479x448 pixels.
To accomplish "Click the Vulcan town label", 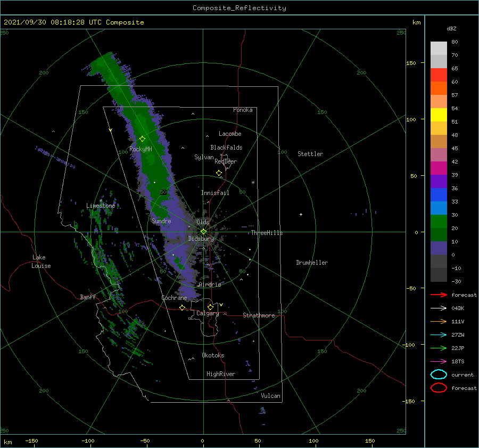I will tap(270, 396).
